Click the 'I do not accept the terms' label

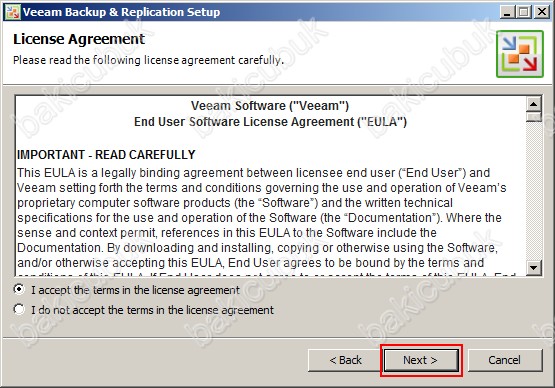(152, 310)
